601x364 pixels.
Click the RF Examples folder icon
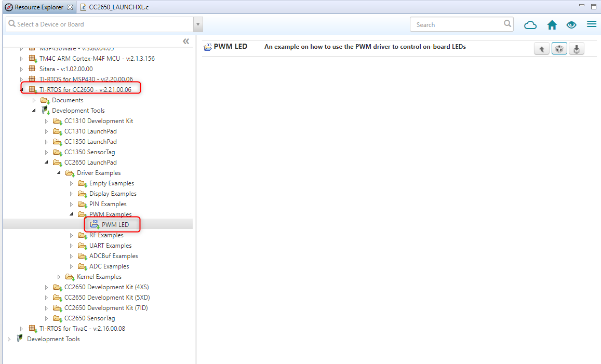83,235
